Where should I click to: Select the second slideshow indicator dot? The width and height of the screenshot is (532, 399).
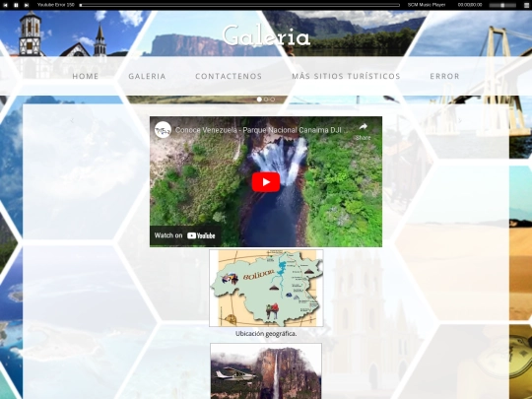point(266,100)
